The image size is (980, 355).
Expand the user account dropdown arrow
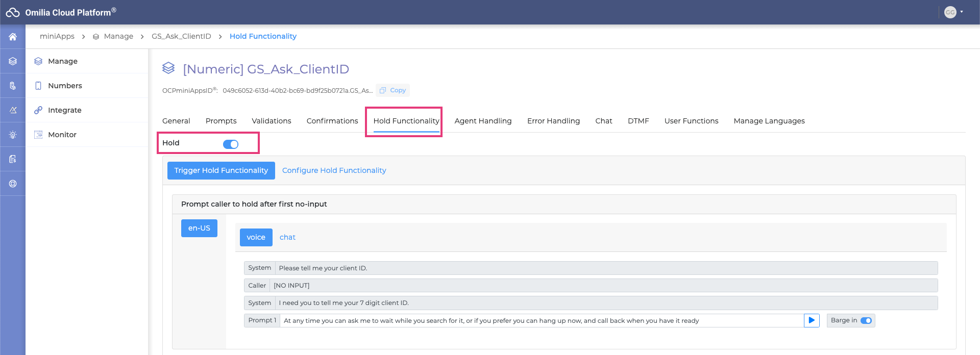point(962,12)
